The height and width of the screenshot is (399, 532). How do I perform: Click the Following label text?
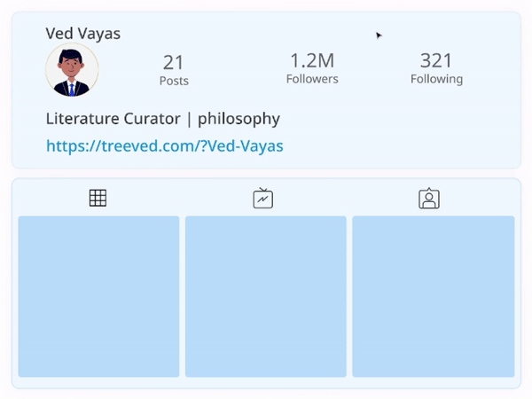[x=436, y=80]
